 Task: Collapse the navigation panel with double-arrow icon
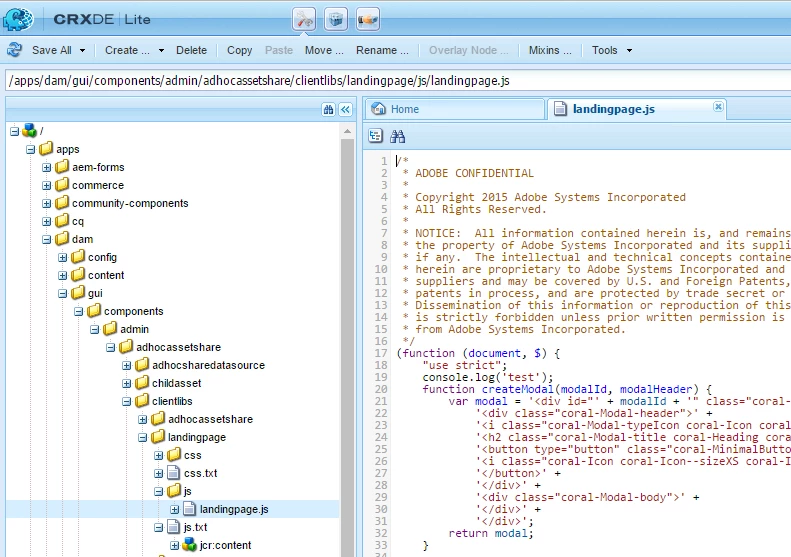pos(345,109)
